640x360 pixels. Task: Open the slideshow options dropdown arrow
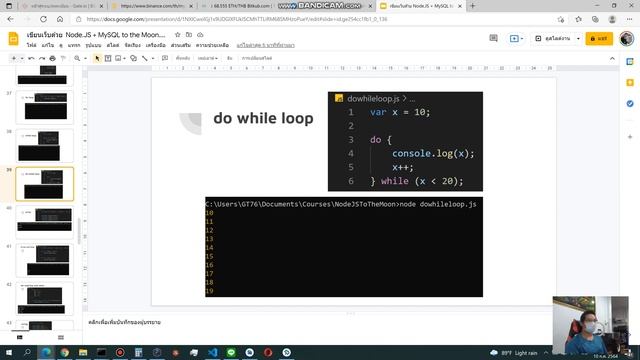(x=578, y=38)
